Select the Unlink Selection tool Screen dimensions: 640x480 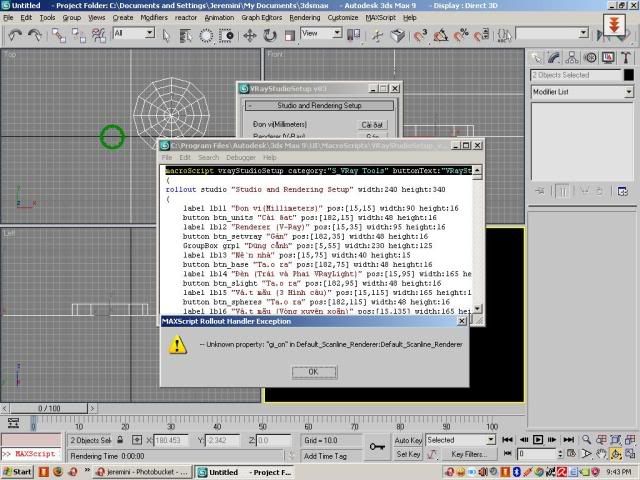click(x=78, y=36)
